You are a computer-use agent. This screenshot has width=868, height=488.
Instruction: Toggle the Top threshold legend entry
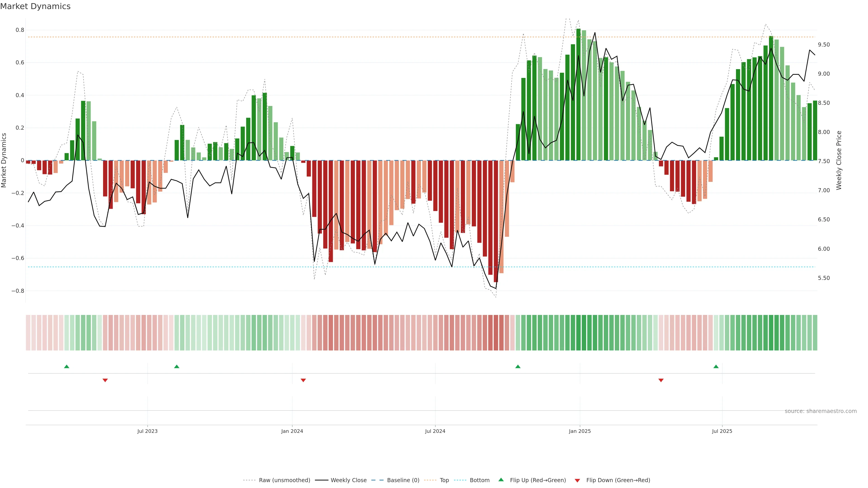pos(444,480)
